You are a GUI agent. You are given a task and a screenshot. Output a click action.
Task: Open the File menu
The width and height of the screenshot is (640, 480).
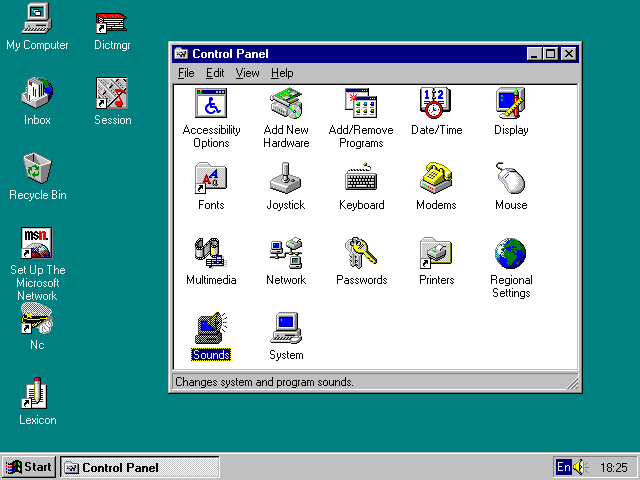pyautogui.click(x=186, y=73)
